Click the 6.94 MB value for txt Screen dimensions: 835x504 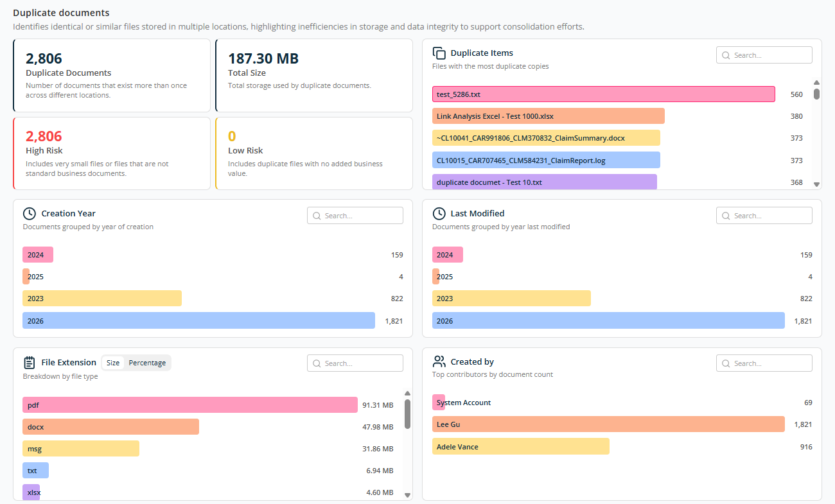(380, 471)
